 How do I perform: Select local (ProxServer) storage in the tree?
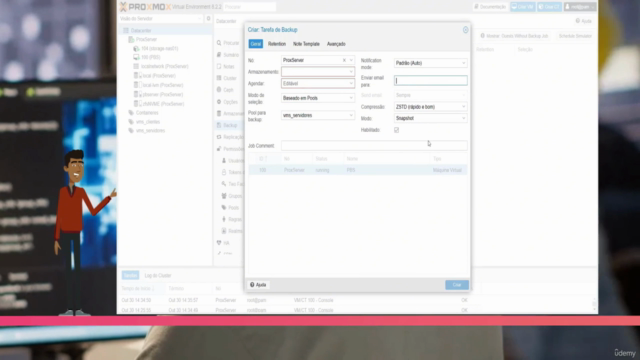pyautogui.click(x=159, y=76)
